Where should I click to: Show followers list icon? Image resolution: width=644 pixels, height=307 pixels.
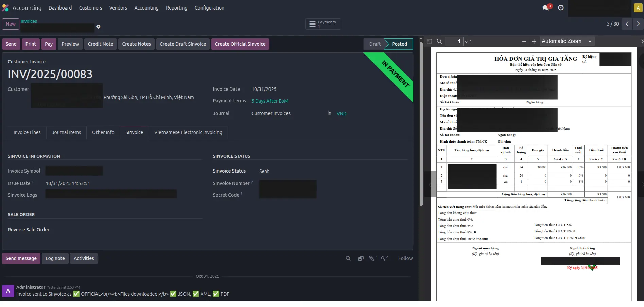pyautogui.click(x=383, y=258)
